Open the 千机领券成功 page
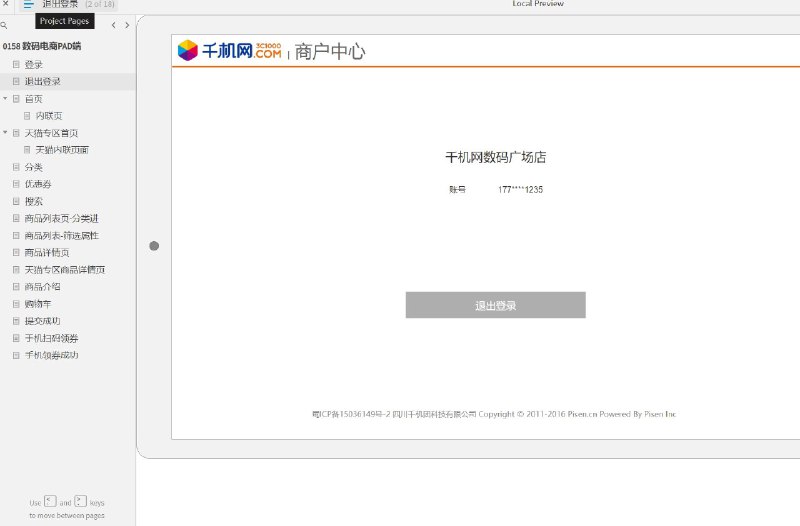This screenshot has height=526, width=800. pos(52,355)
